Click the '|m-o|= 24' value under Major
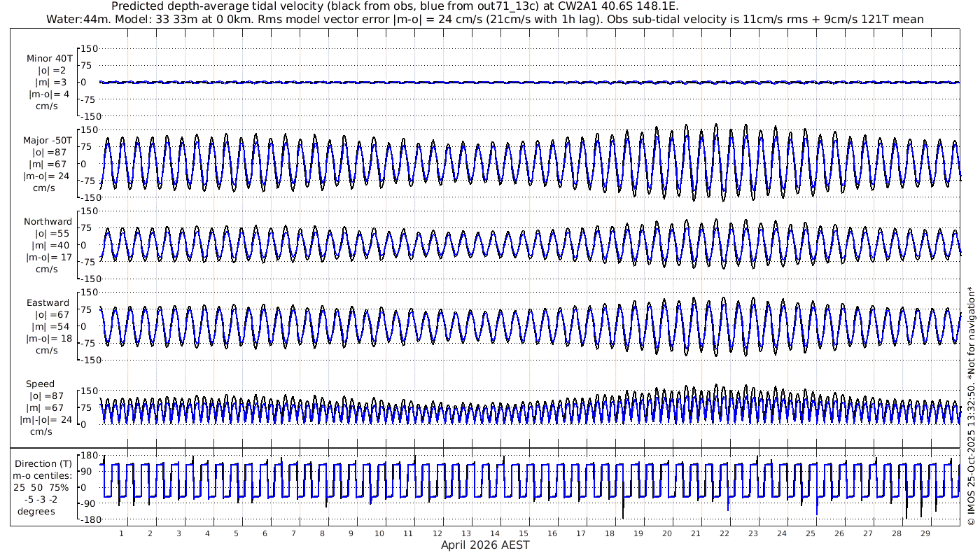This screenshot has width=980, height=560. click(46, 176)
